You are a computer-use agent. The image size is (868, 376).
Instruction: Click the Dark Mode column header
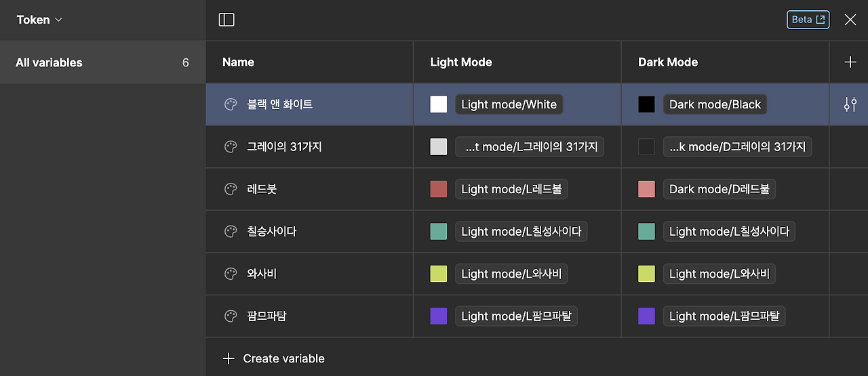point(668,62)
